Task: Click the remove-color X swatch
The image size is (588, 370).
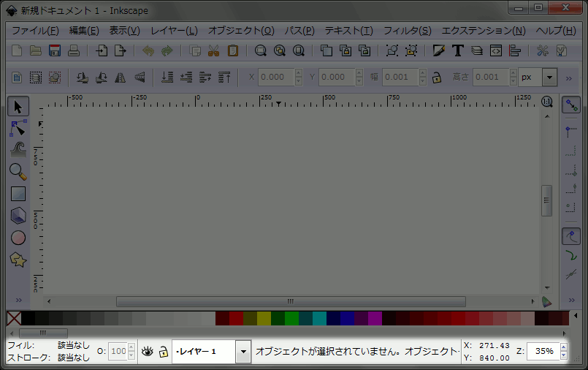Action: click(x=13, y=318)
